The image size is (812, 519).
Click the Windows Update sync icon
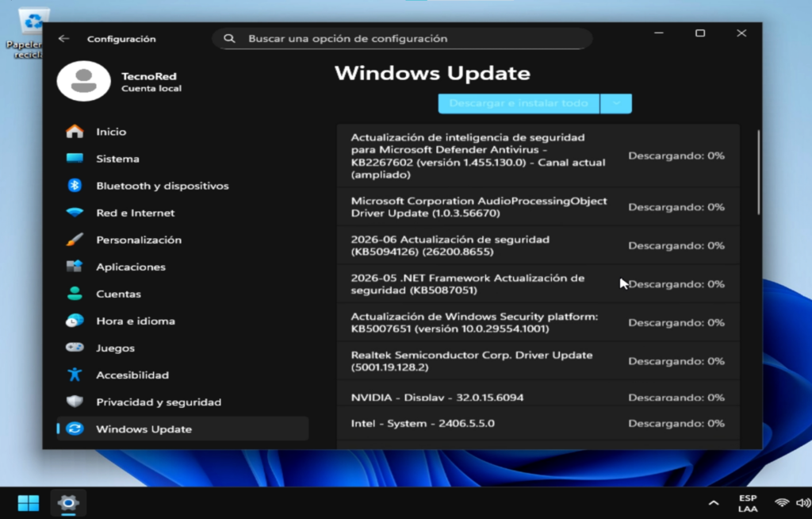click(75, 429)
